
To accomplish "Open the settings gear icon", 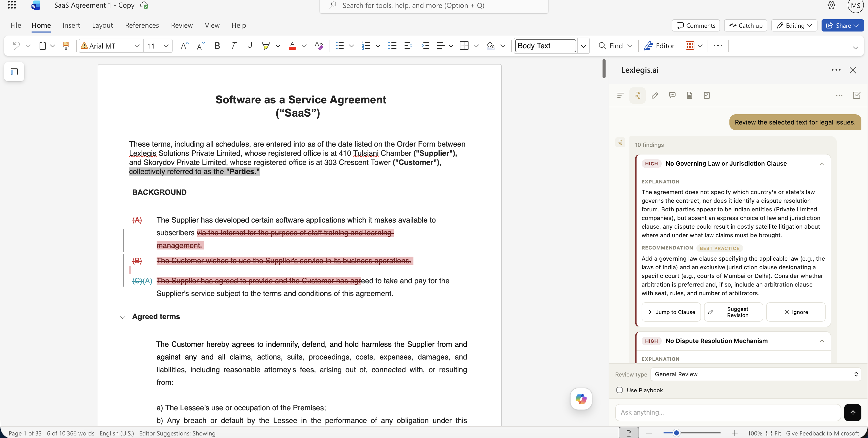I will point(831,5).
